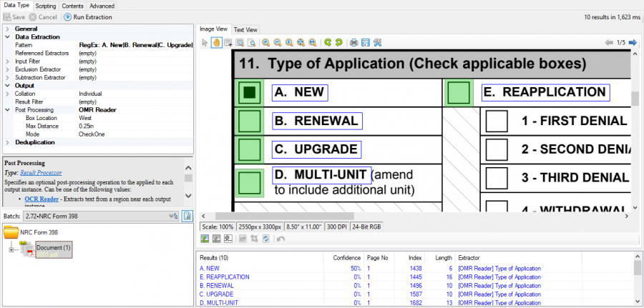Switch to the Scripting tab

click(47, 6)
